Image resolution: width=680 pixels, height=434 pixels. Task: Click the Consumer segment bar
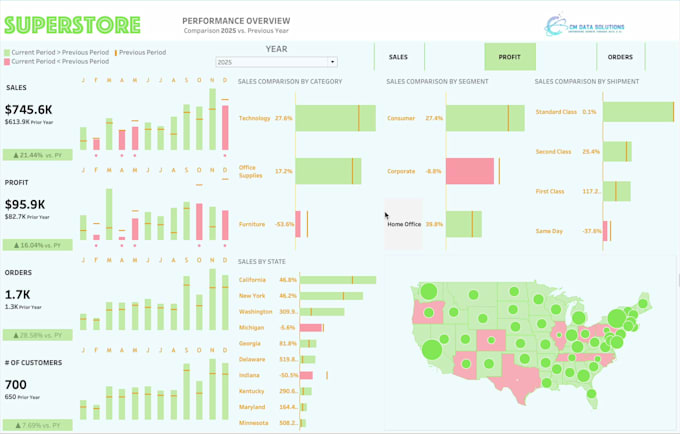[485, 118]
